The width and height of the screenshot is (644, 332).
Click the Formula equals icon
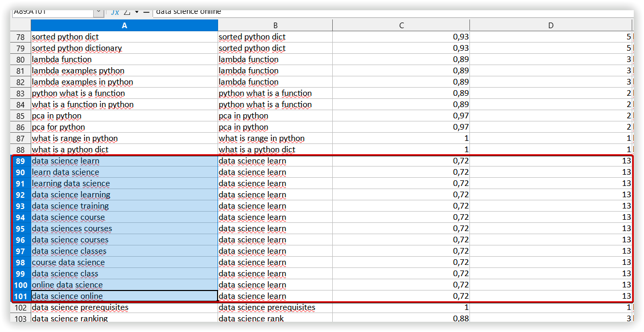(x=146, y=12)
